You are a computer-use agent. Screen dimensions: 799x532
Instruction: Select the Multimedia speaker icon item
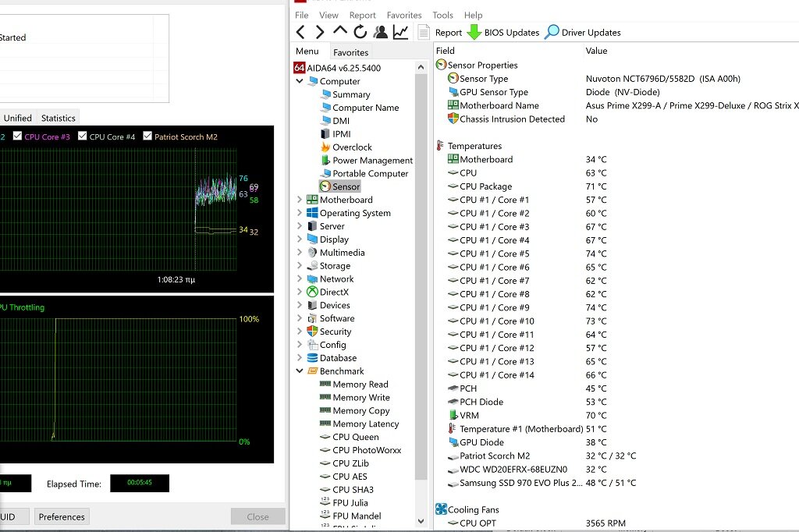312,252
